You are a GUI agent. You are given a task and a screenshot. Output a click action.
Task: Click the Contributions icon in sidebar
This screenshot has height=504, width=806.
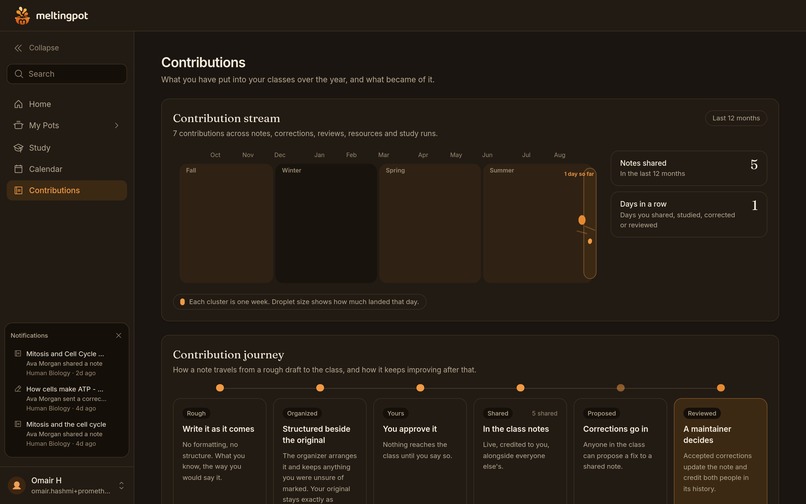[19, 190]
